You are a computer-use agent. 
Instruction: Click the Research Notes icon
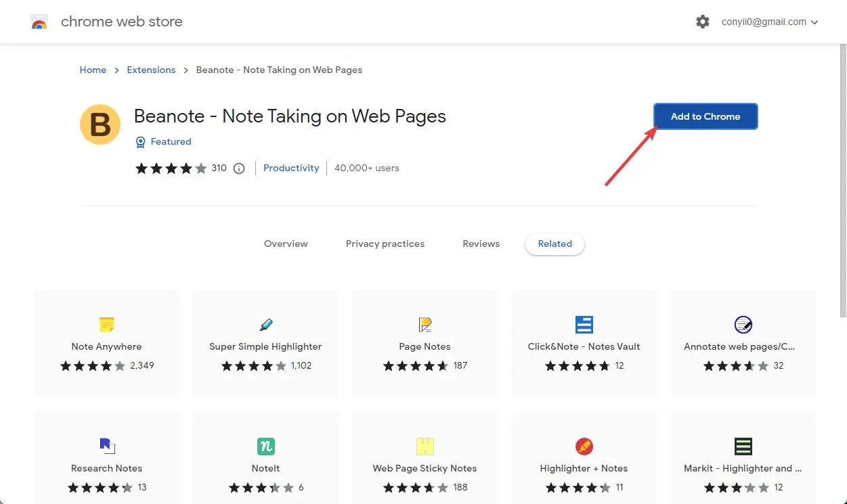[x=107, y=446]
